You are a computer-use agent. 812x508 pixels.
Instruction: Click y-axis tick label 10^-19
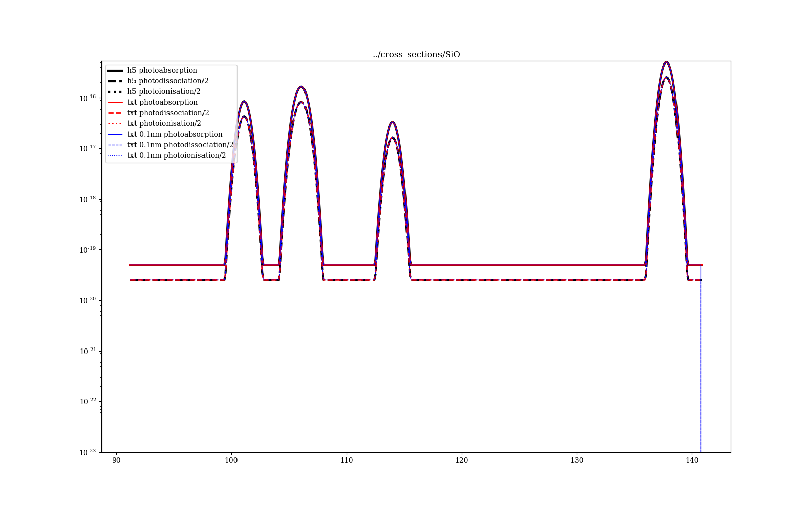88,249
